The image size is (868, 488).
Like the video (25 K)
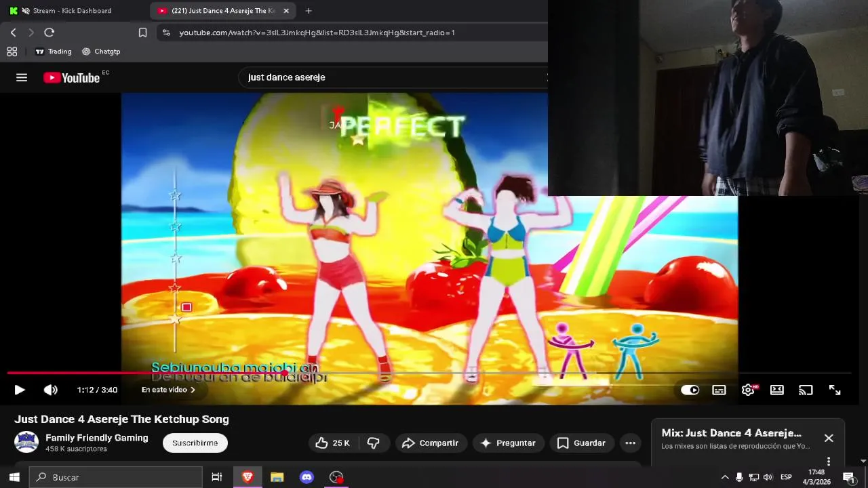tap(332, 443)
